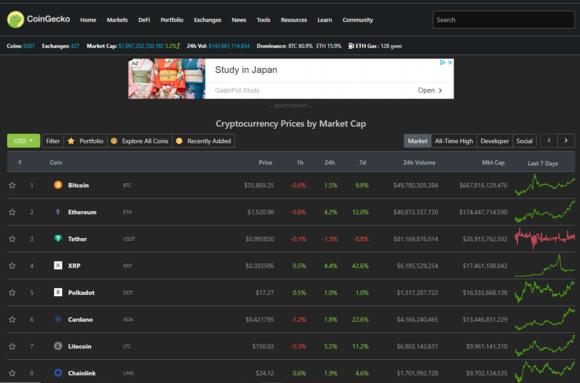The width and height of the screenshot is (580, 383).
Task: Star Ethereum as a favorite
Action: tap(12, 212)
